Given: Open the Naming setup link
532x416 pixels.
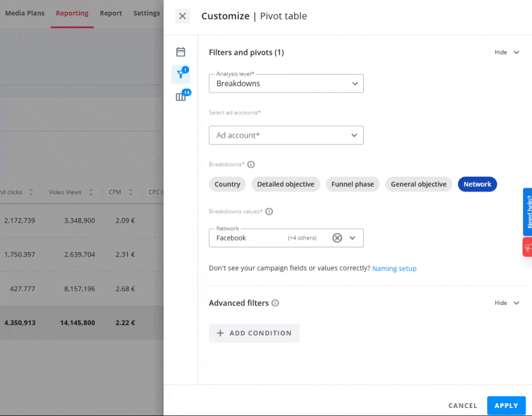Looking at the screenshot, I should pos(394,268).
